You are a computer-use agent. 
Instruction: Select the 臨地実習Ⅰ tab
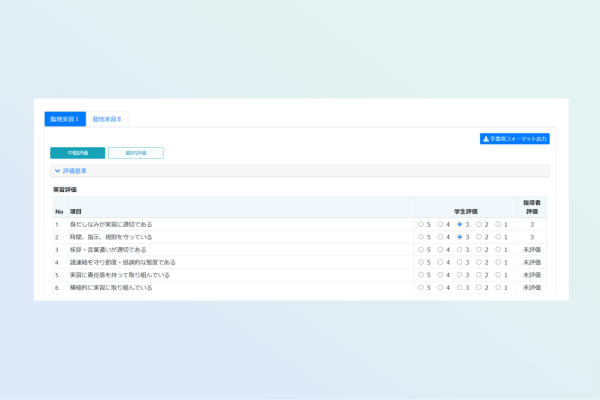click(63, 119)
